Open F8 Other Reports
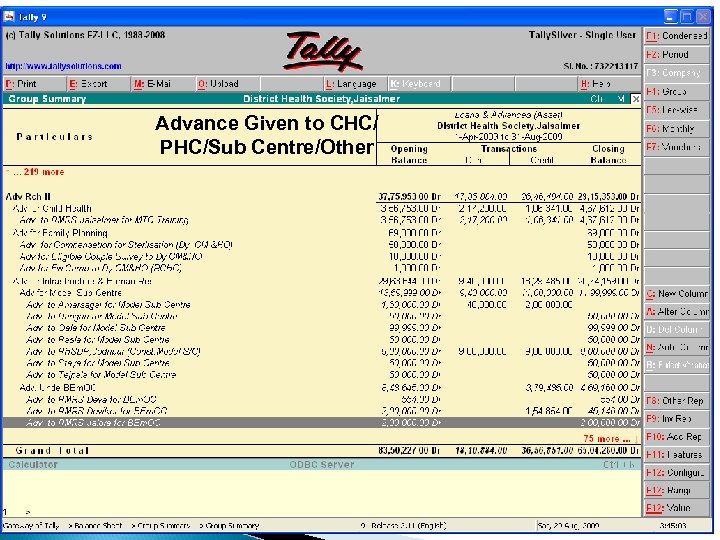Image resolution: width=720 pixels, height=540 pixels. [676, 401]
